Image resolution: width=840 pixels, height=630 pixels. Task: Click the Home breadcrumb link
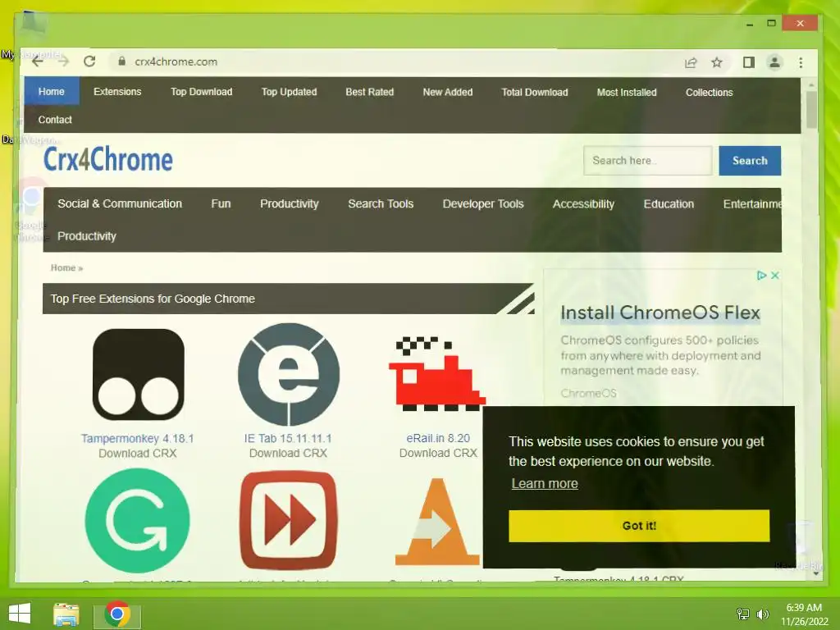tap(63, 267)
